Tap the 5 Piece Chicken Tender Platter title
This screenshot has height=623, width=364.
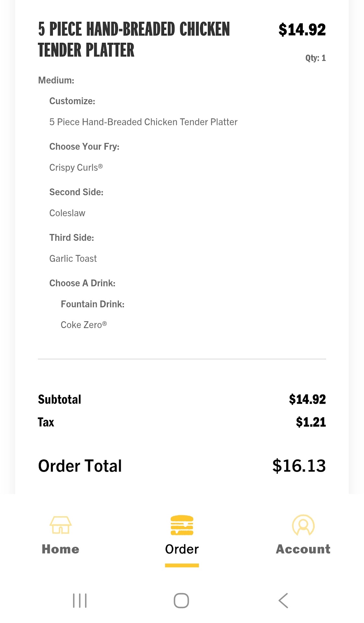tap(134, 39)
